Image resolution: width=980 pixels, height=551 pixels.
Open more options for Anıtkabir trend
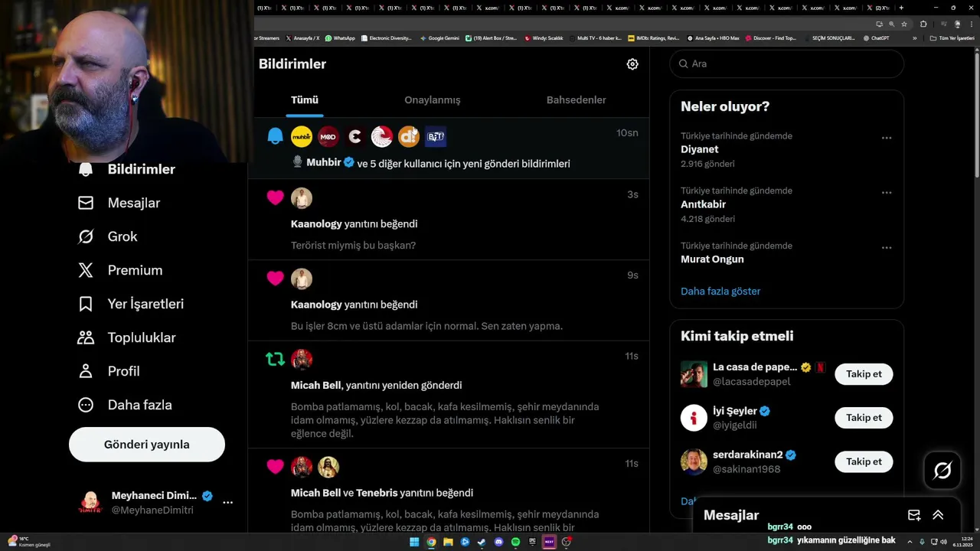point(887,193)
